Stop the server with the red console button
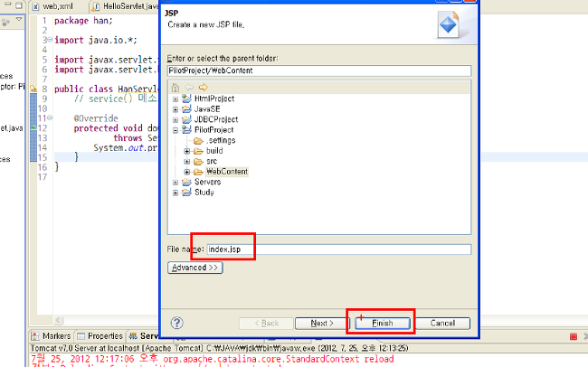 pos(574,336)
